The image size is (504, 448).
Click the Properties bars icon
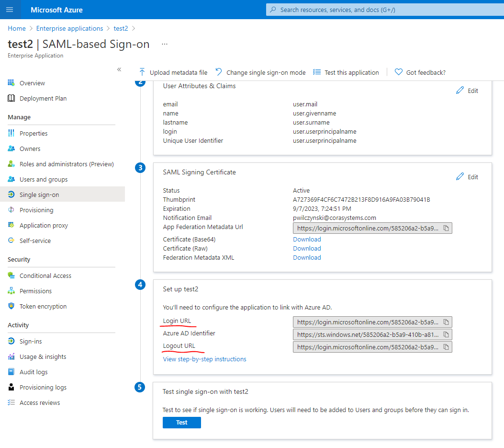point(11,133)
